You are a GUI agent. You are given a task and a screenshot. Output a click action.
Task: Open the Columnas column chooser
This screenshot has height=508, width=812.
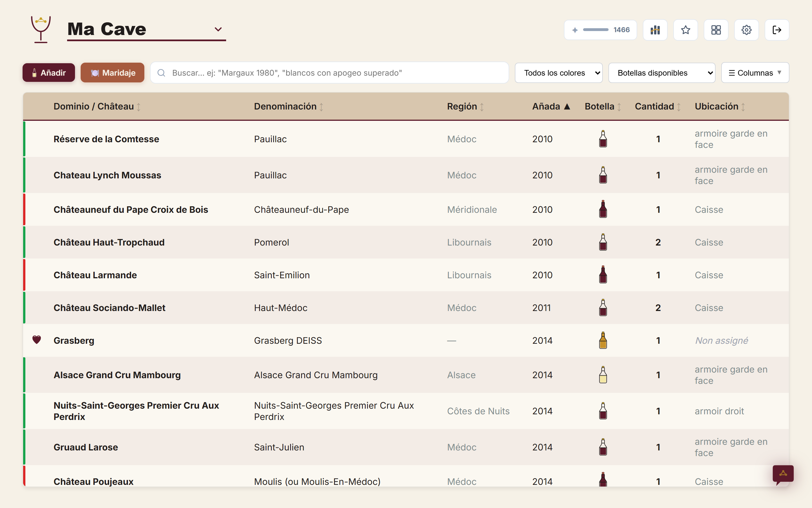tap(755, 73)
